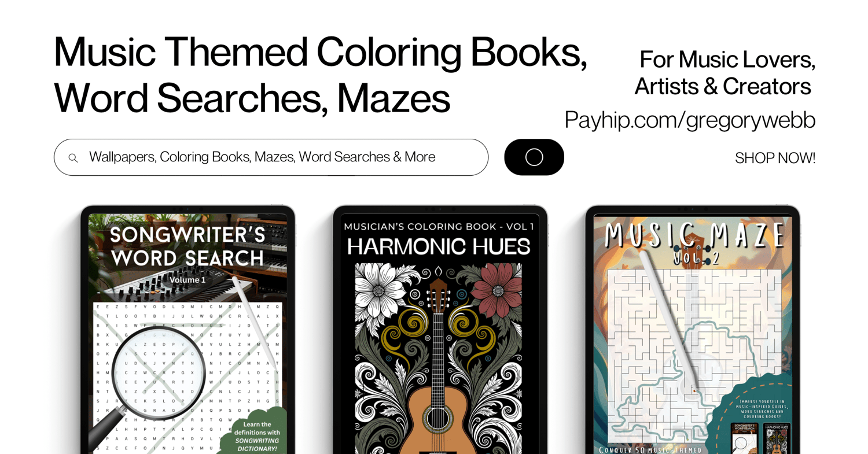Click the Volume 1 label on word search

tap(187, 280)
